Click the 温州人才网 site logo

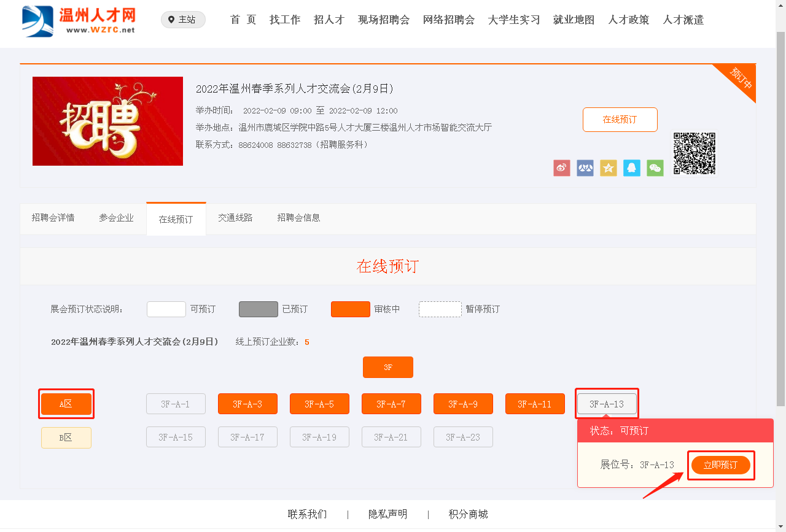79,21
